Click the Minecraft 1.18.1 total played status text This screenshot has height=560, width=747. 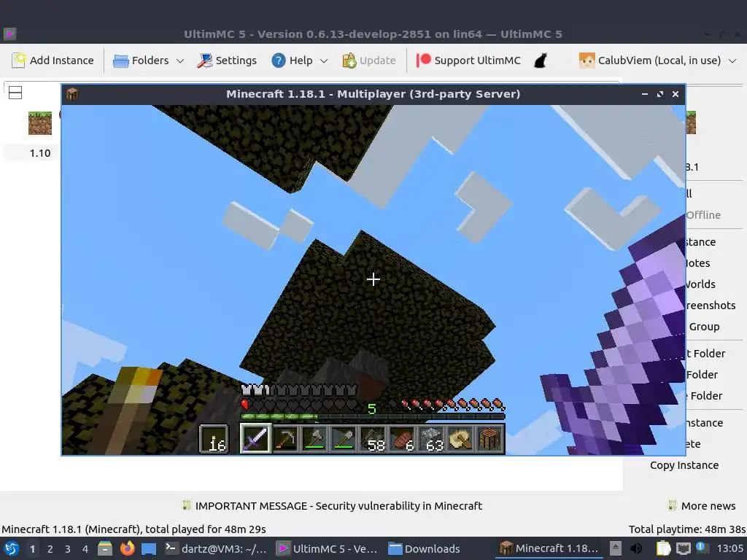coord(134,529)
